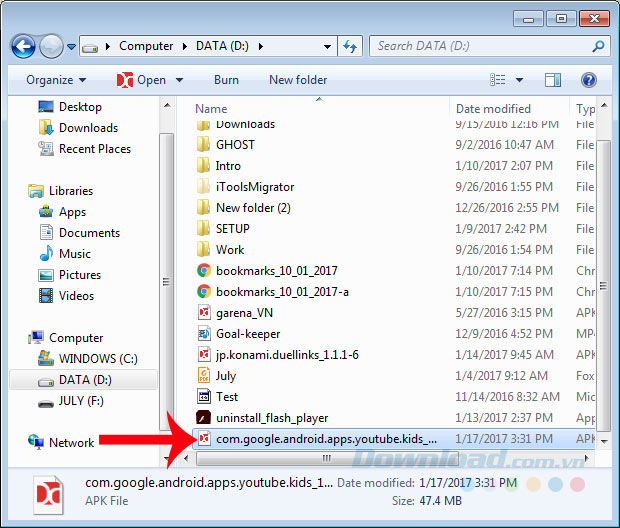Viewport: 620px width, 528px height.
Task: Click the drive icon in address bar
Action: [x=90, y=48]
